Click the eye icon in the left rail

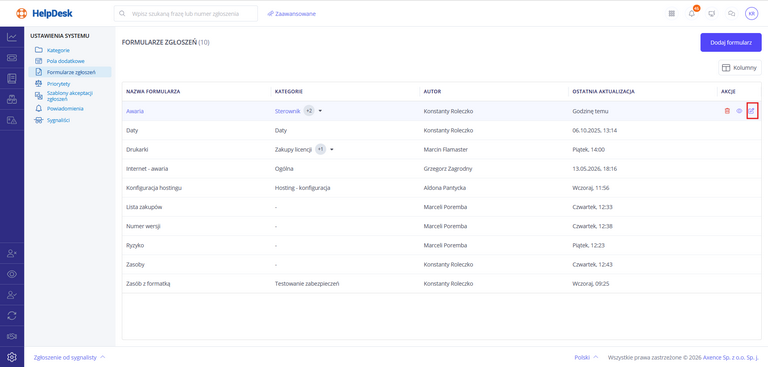(12, 274)
